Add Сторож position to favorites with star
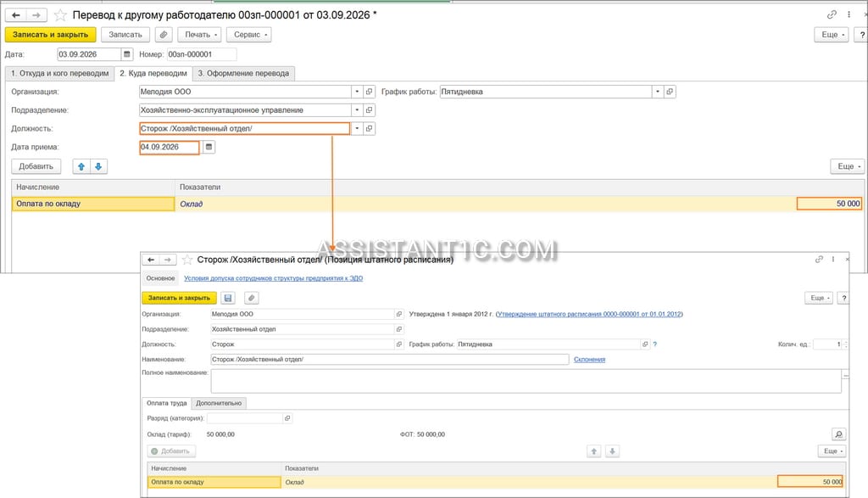The width and height of the screenshot is (868, 498). (x=187, y=260)
